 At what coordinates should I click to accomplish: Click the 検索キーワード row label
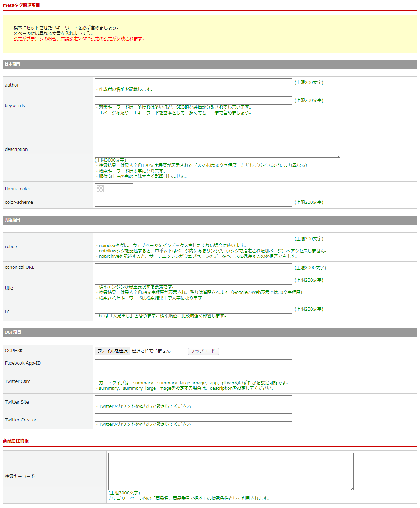[x=20, y=477]
